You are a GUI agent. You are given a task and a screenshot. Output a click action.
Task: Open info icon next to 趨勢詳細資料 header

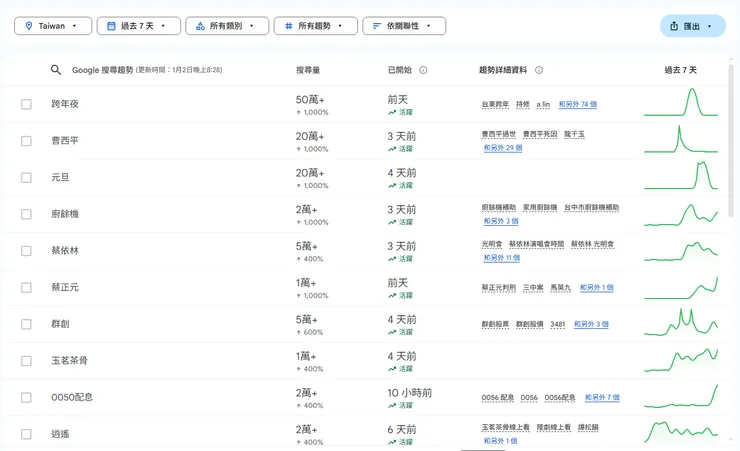click(x=538, y=70)
